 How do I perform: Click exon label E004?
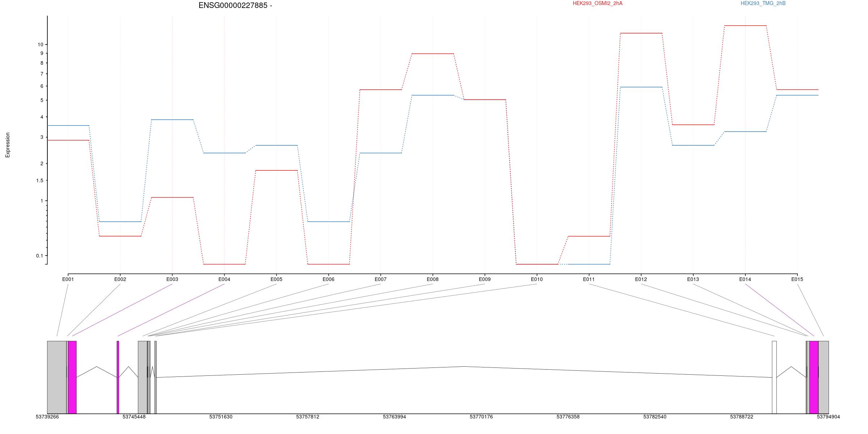click(x=224, y=279)
